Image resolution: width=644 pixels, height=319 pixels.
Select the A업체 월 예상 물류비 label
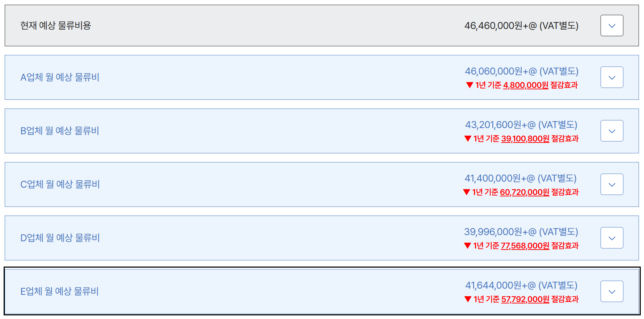click(60, 77)
